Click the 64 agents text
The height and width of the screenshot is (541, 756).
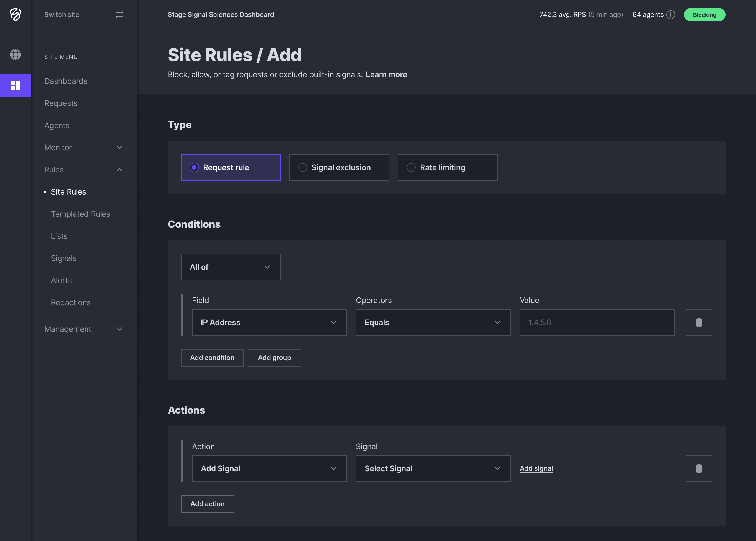pyautogui.click(x=648, y=15)
